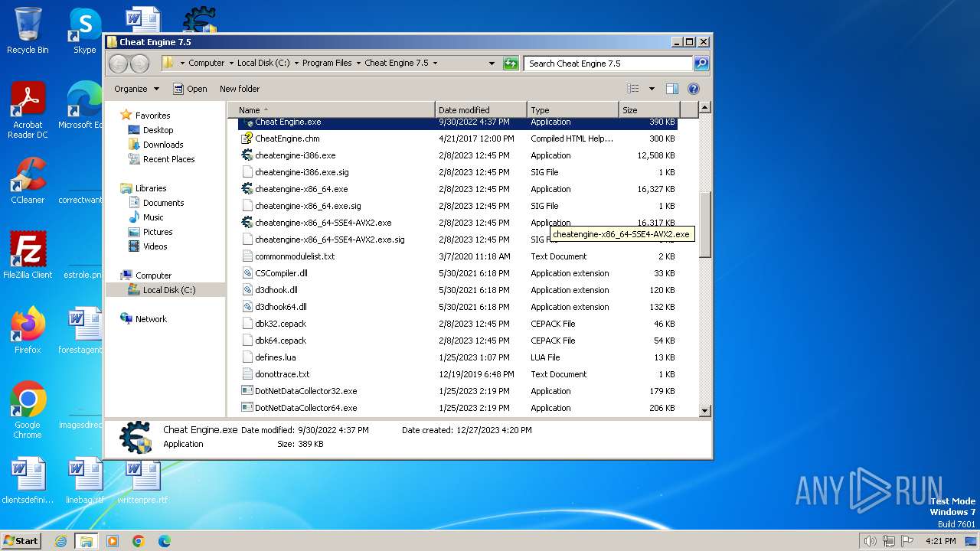Screen dimensions: 980x551
Task: Select the Cheat Engine.exe file icon
Action: 247,122
